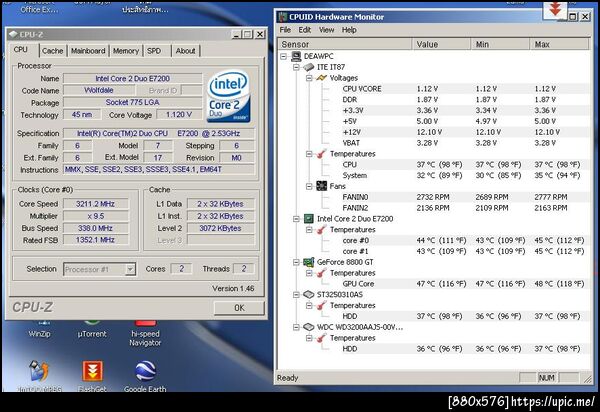Click the CPU-Z title bar icon

(x=13, y=34)
